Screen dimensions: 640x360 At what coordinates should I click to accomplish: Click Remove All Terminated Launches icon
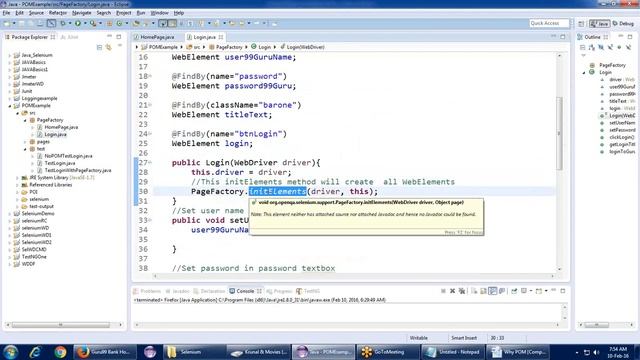click(462, 291)
